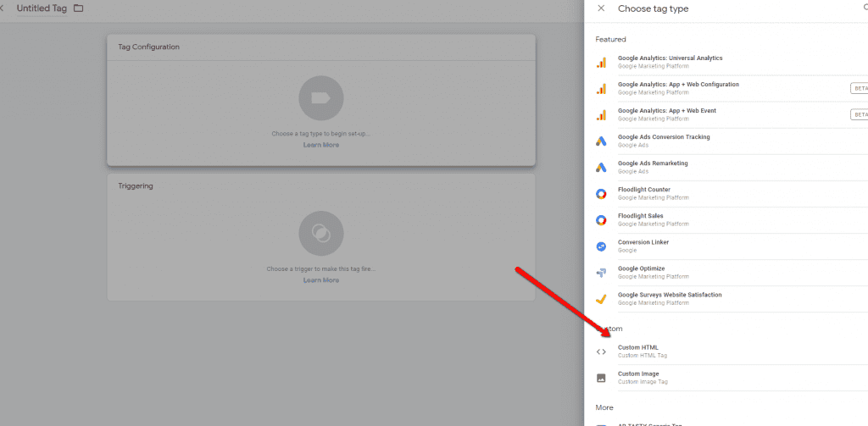Click the Google Optimize icon
868x426 pixels.
coord(601,272)
